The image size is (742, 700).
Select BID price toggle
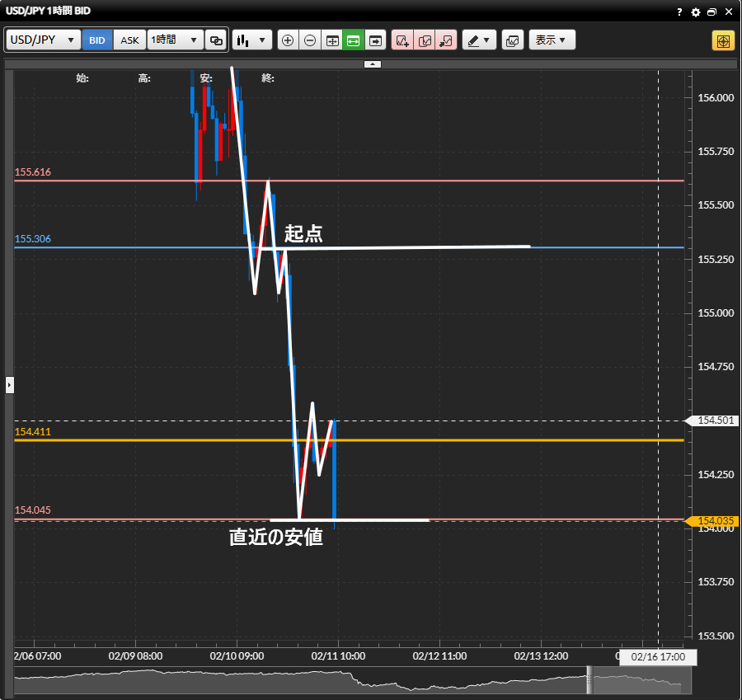pos(97,40)
